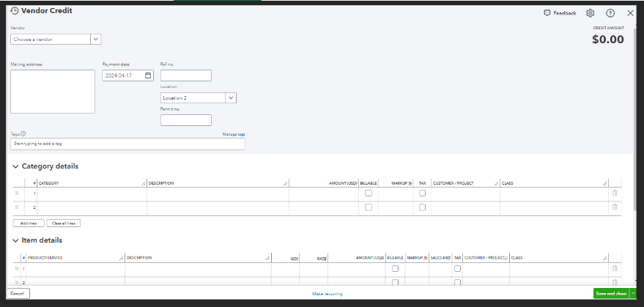
Task: Collapse the Item details section
Action: (15, 240)
